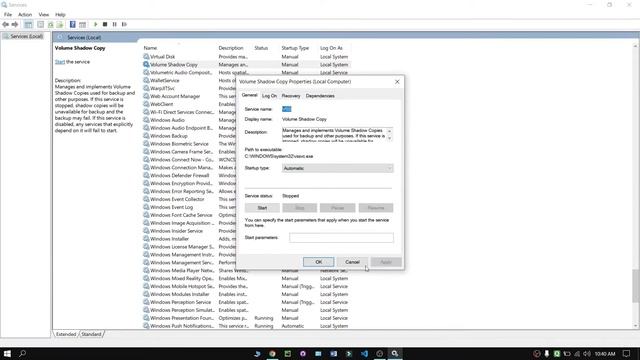Click the gear icon beside Windows Insider Service
The image size is (640, 360).
(x=146, y=231)
